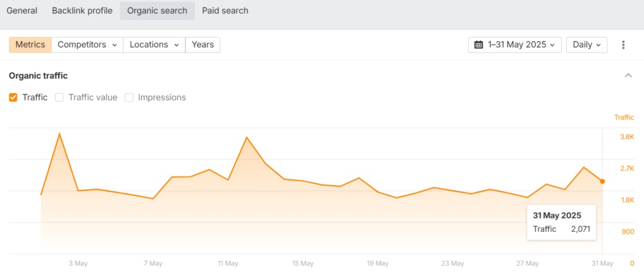Collapse the Organic traffic panel chevron
644x272 pixels.
click(x=628, y=75)
